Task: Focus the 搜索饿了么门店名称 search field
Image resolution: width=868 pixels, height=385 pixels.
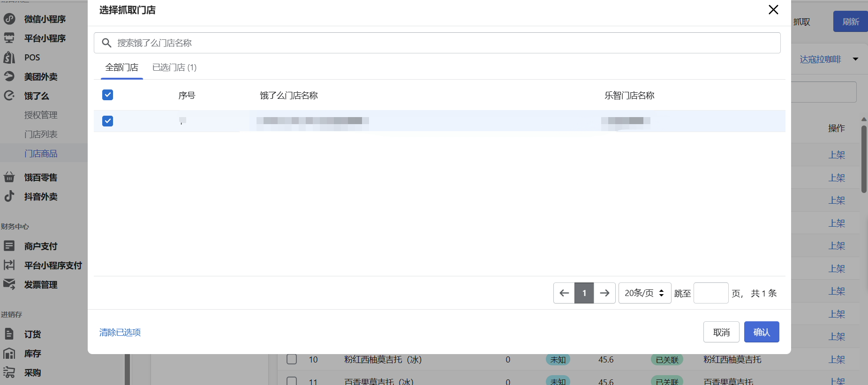Action: point(437,43)
